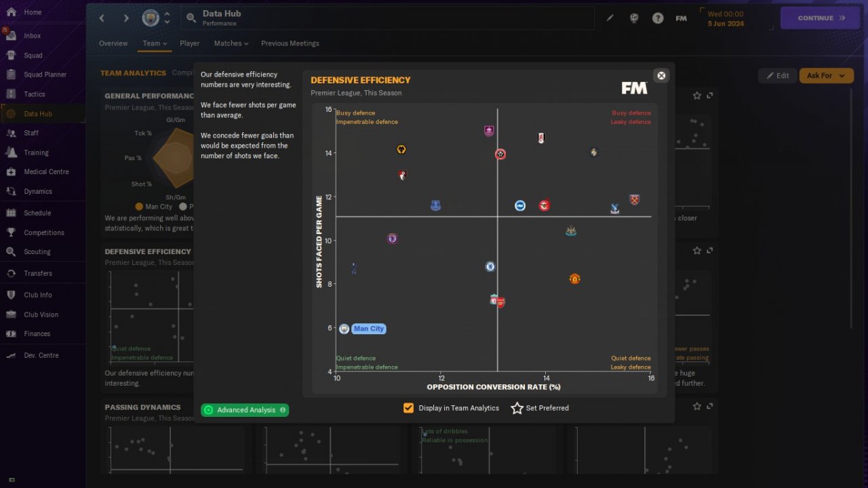
Task: Click the Man City label on the chart
Action: (369, 329)
